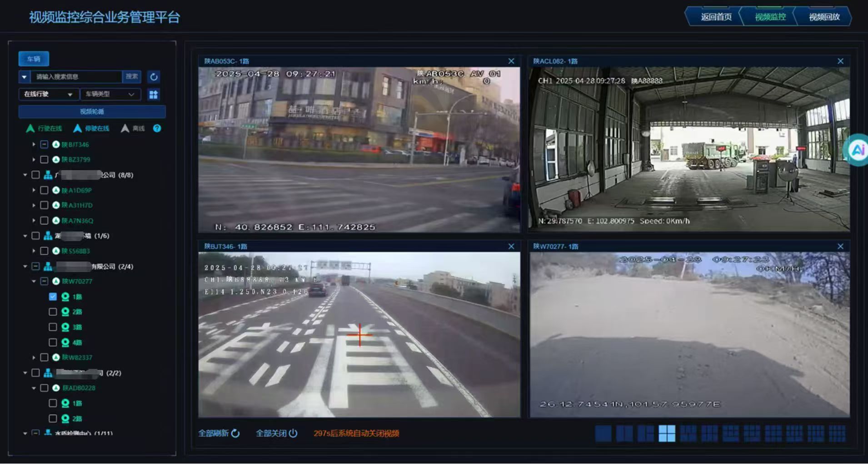Image resolution: width=868 pixels, height=464 pixels.
Task: Click the refresh icon beside the search button
Action: coord(154,77)
